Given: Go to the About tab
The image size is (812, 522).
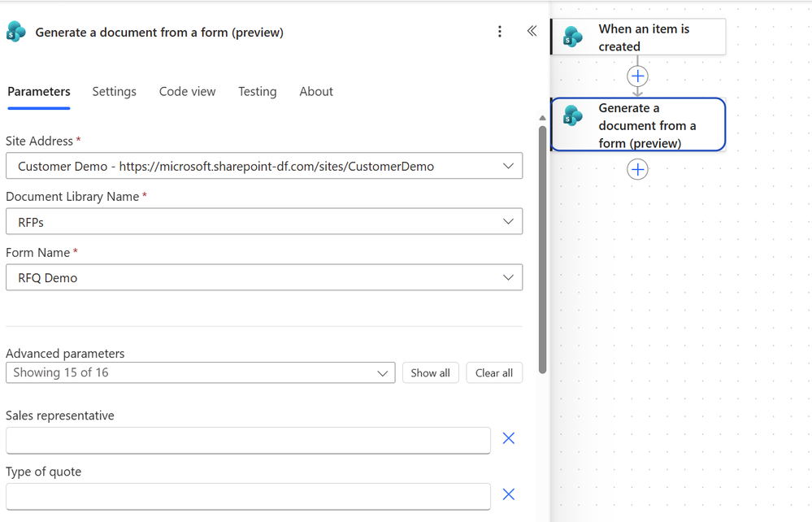Looking at the screenshot, I should click(316, 92).
